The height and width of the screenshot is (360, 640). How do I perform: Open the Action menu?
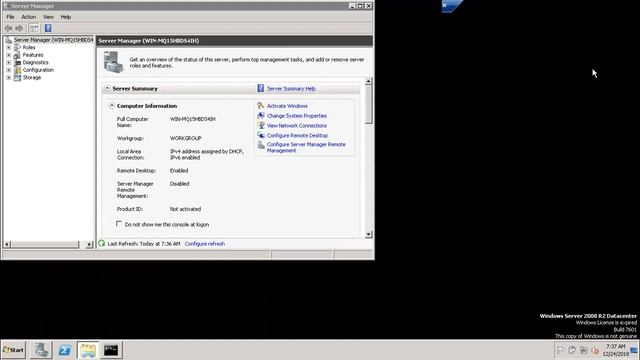pyautogui.click(x=29, y=17)
